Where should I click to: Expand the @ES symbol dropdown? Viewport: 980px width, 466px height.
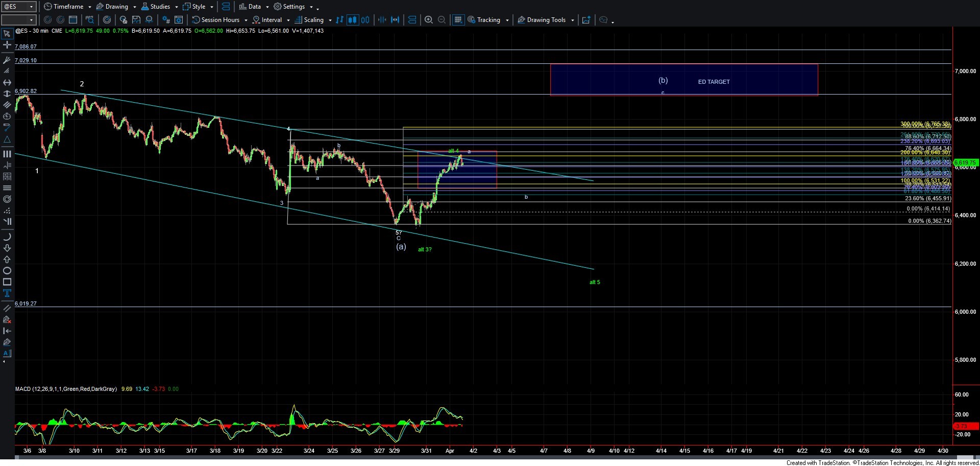click(x=31, y=7)
